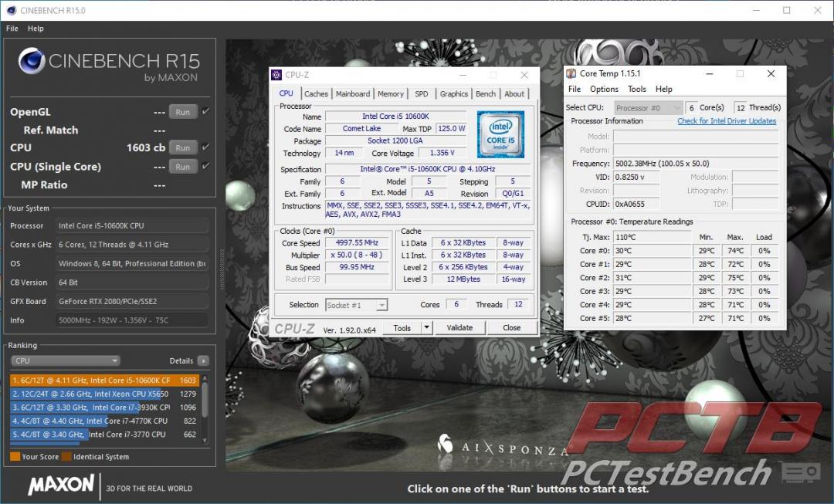This screenshot has height=504, width=834.
Task: Run the OpenGL benchmark
Action: [183, 112]
